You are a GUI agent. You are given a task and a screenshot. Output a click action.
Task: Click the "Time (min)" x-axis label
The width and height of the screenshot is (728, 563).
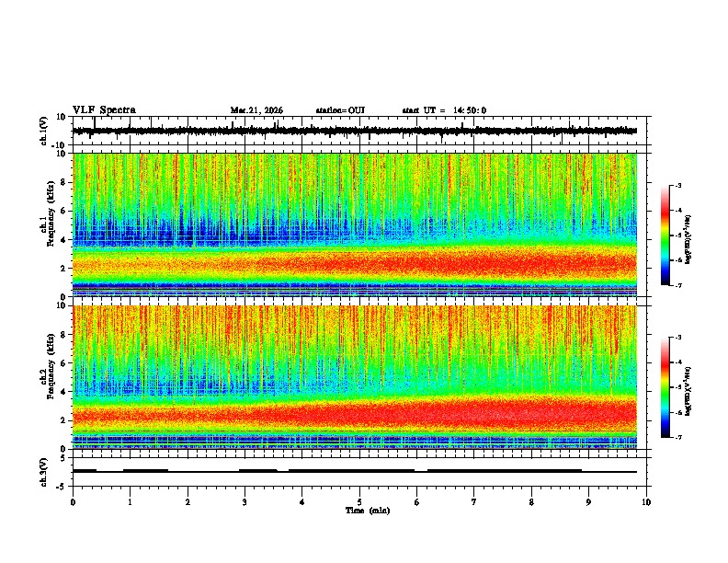[368, 511]
